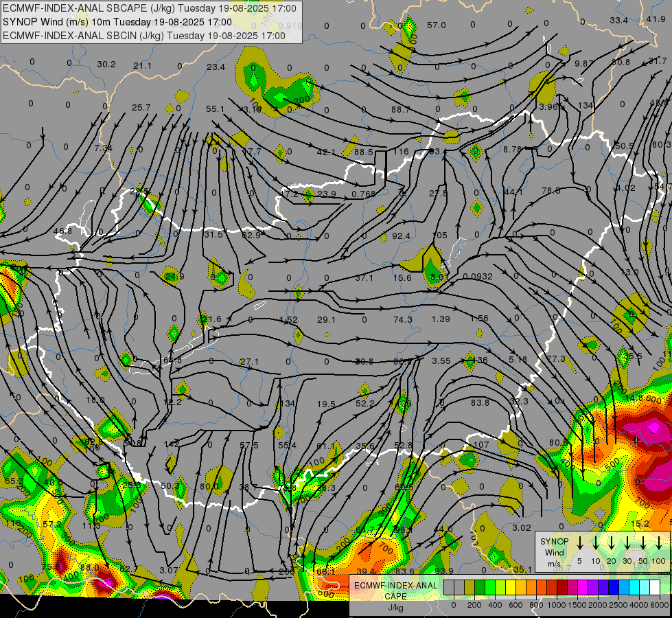Click the map value '19.5'
672x618 pixels.
326,404
